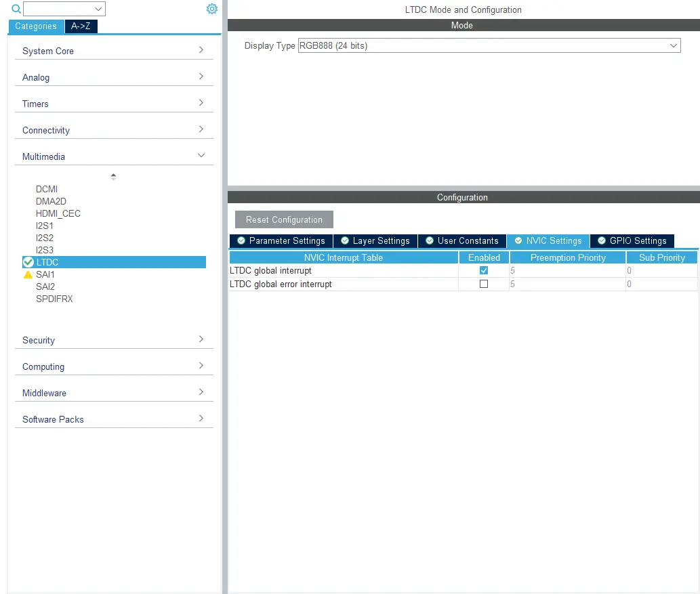Expand the System Core category
The width and height of the screenshot is (700, 594).
click(114, 51)
